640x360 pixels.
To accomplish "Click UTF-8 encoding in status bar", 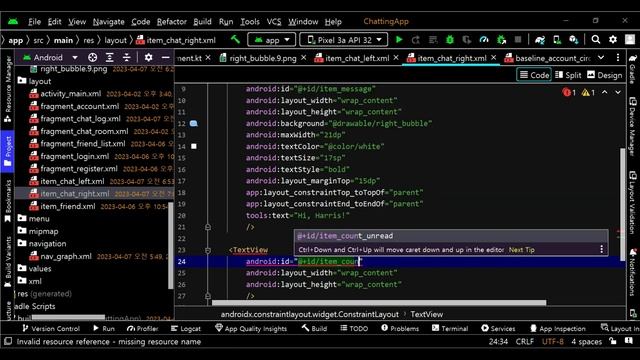I will click(553, 342).
